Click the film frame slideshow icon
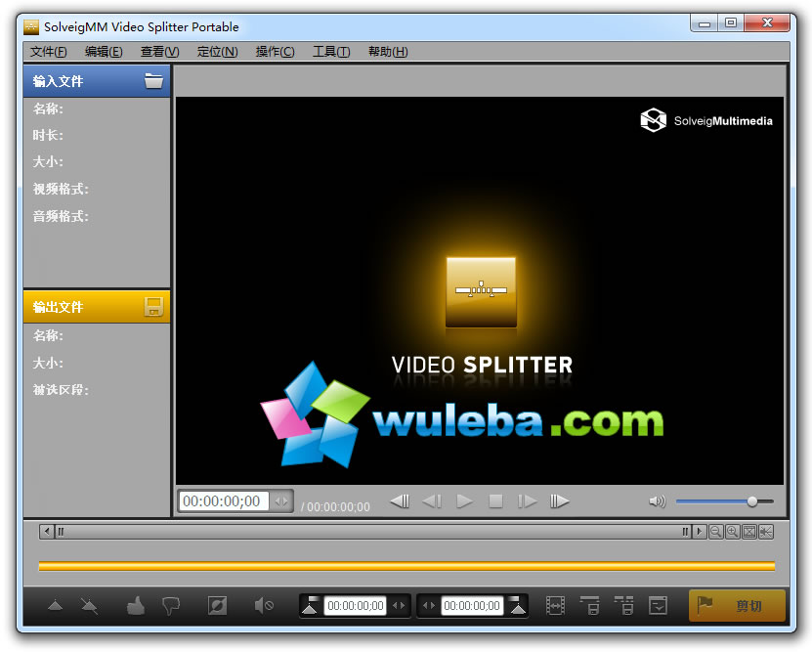The width and height of the screenshot is (812, 652). [555, 605]
